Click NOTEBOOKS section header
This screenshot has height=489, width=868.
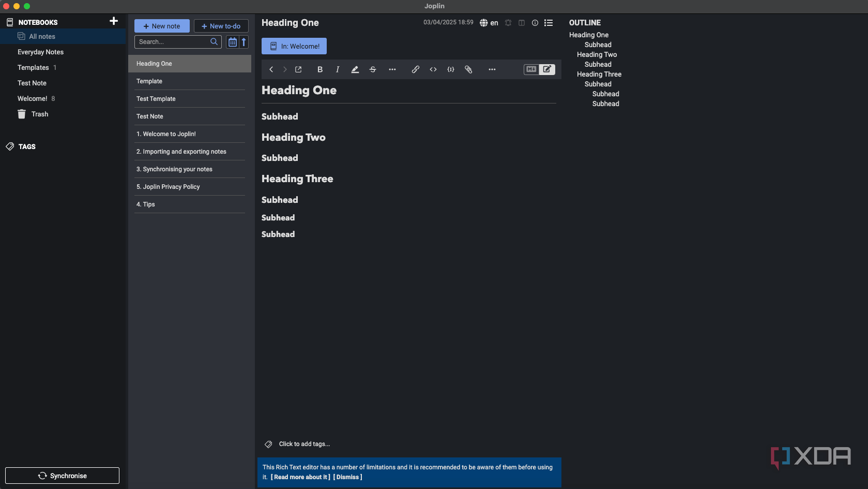38,22
